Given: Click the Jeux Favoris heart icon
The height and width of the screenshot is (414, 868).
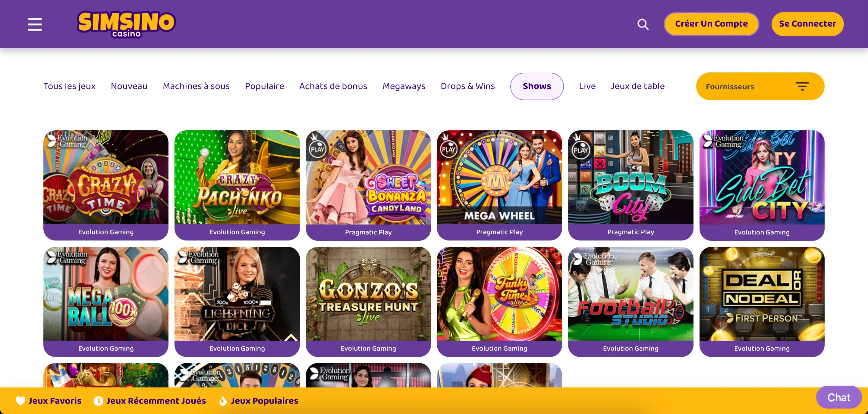Looking at the screenshot, I should click(20, 400).
